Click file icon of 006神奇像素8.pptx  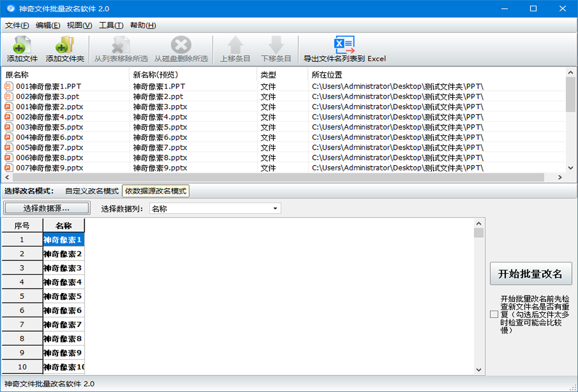click(8, 158)
